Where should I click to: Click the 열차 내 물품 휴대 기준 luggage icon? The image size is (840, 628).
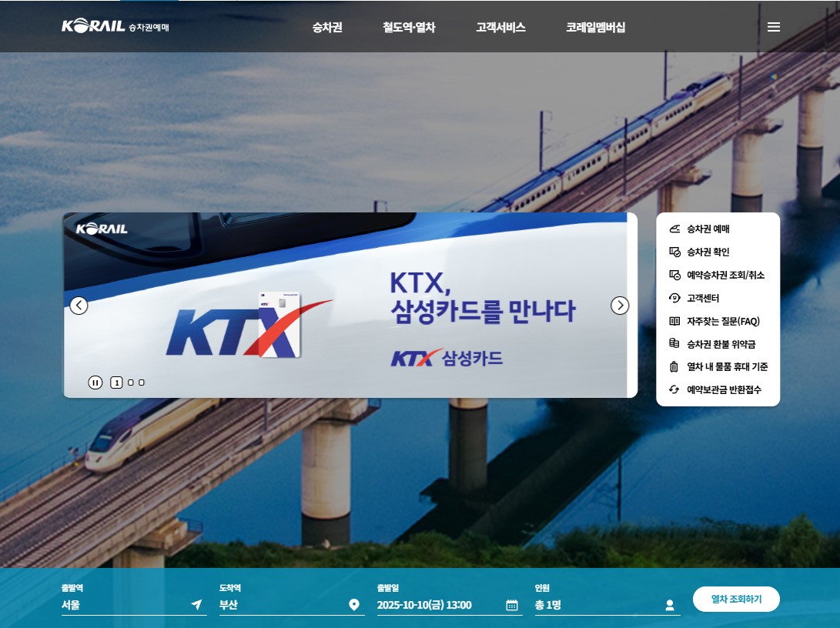(x=674, y=367)
